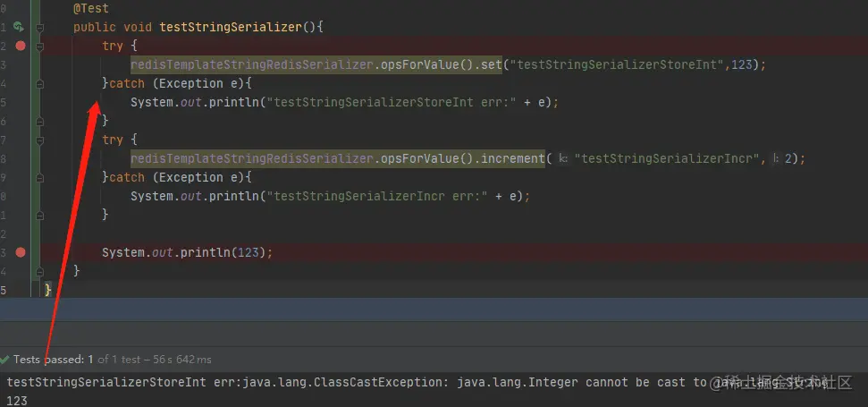Click redisTemplateStringRedisSerializer on the increment line
Image resolution: width=868 pixels, height=407 pixels.
click(252, 159)
